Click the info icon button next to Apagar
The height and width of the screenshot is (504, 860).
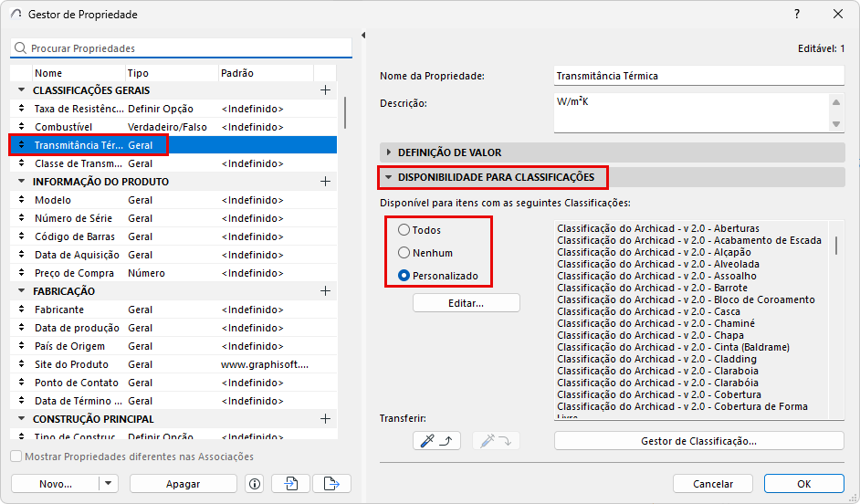click(255, 484)
